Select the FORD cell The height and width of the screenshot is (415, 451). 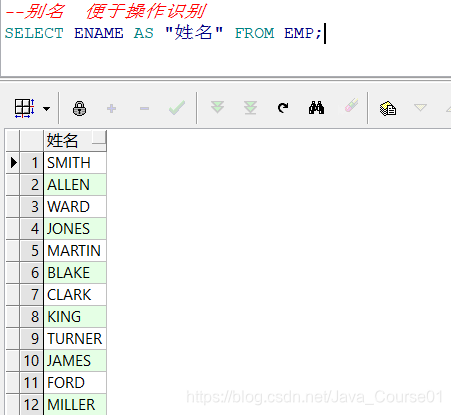pos(75,383)
